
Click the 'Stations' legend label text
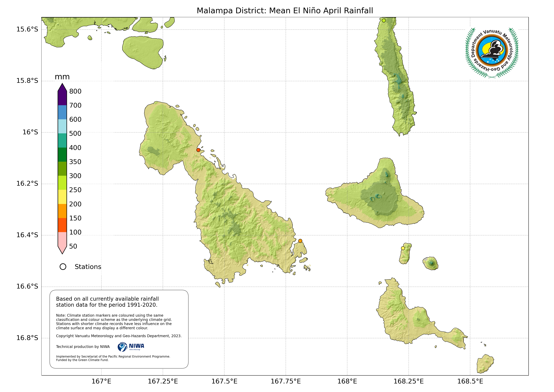[x=88, y=267]
